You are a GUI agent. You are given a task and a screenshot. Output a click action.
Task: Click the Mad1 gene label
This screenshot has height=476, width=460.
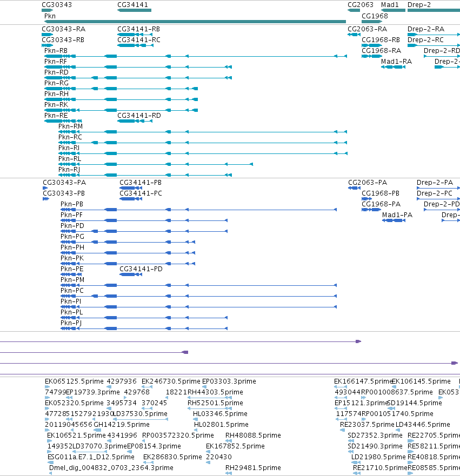pyautogui.click(x=390, y=5)
